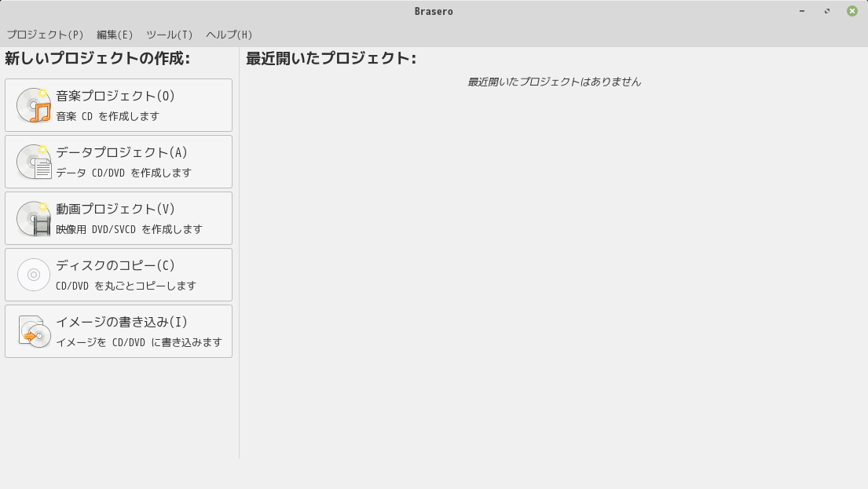
Task: Choose イメージの書き込み(I)
Action: [119, 330]
